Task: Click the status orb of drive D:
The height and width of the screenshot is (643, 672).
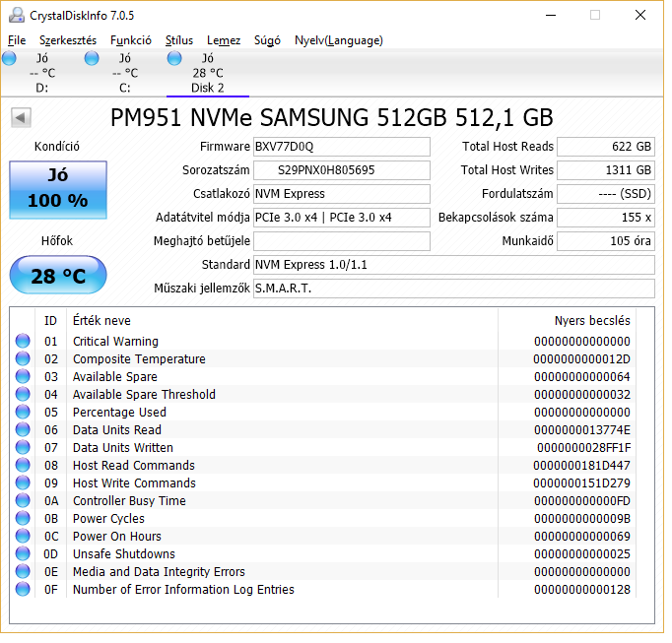Action: [x=9, y=58]
